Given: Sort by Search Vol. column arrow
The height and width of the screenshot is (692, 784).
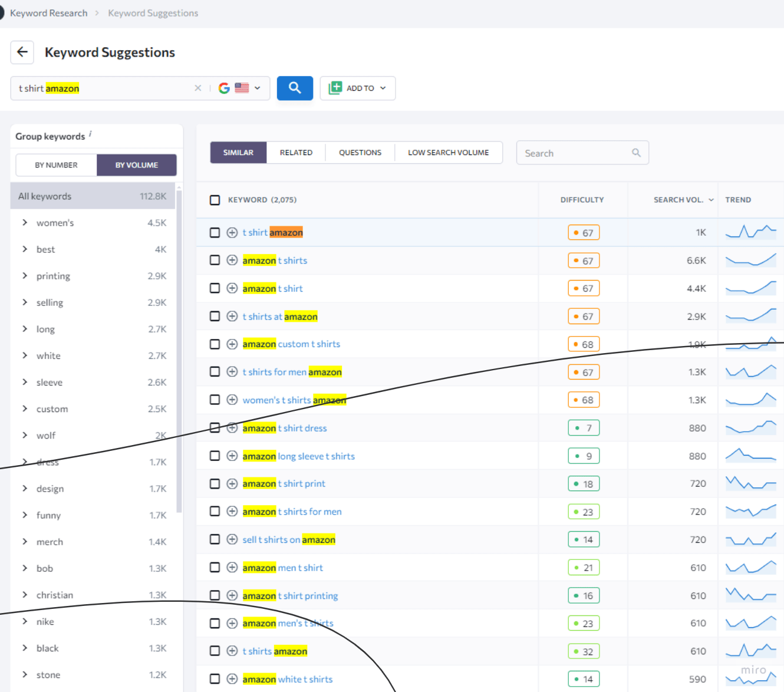Looking at the screenshot, I should click(711, 200).
